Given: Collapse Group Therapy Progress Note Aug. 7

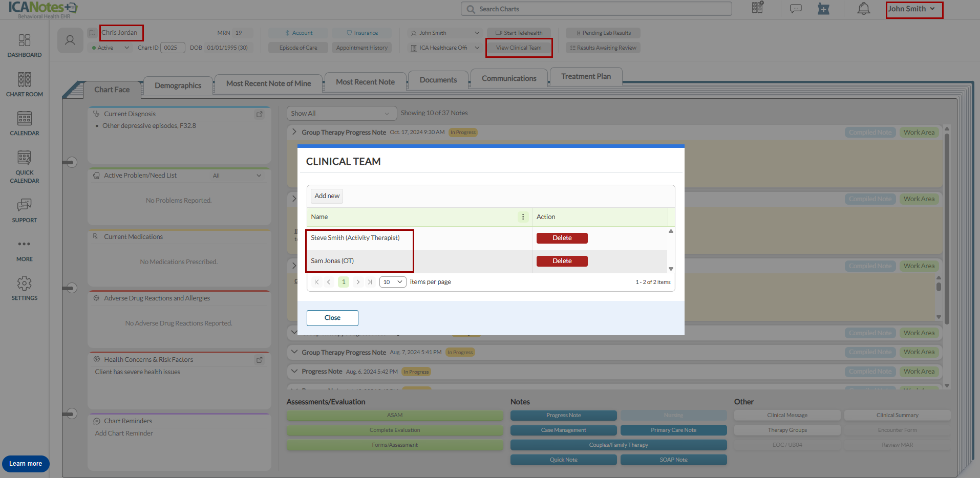Looking at the screenshot, I should [294, 352].
